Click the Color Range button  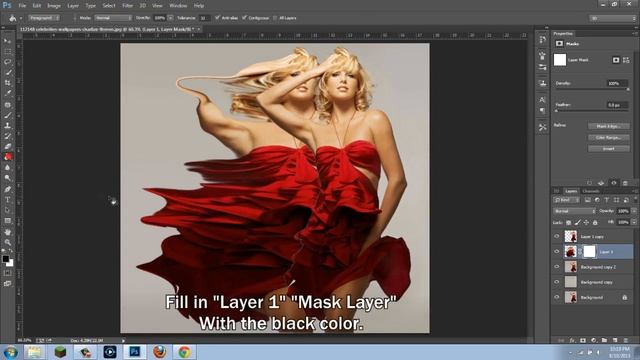[x=609, y=138]
